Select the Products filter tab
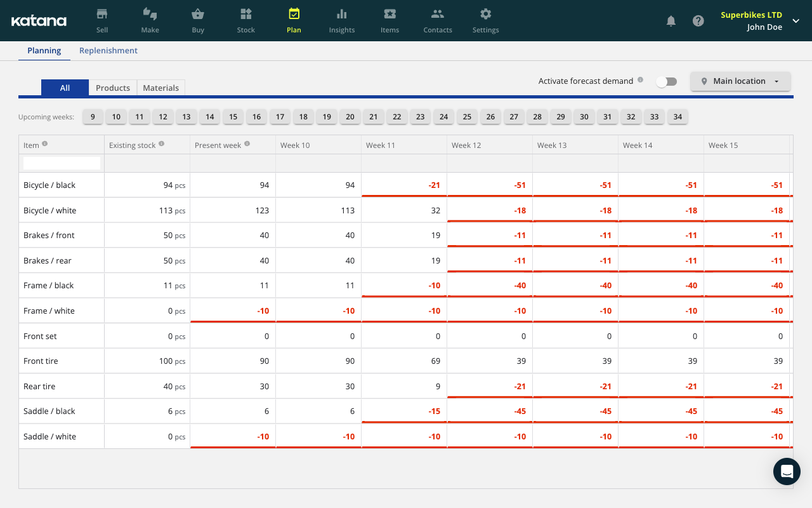 point(113,88)
